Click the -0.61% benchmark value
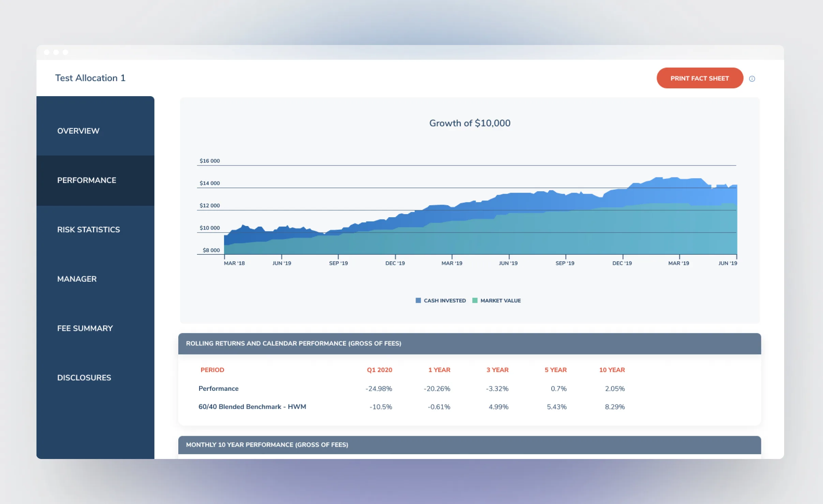The width and height of the screenshot is (823, 504). pyautogui.click(x=439, y=407)
